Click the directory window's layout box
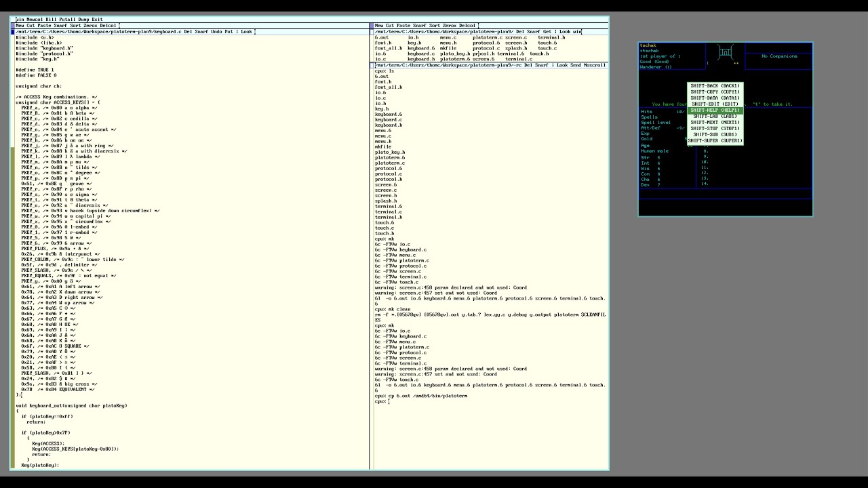The width and height of the screenshot is (868, 488). click(372, 31)
